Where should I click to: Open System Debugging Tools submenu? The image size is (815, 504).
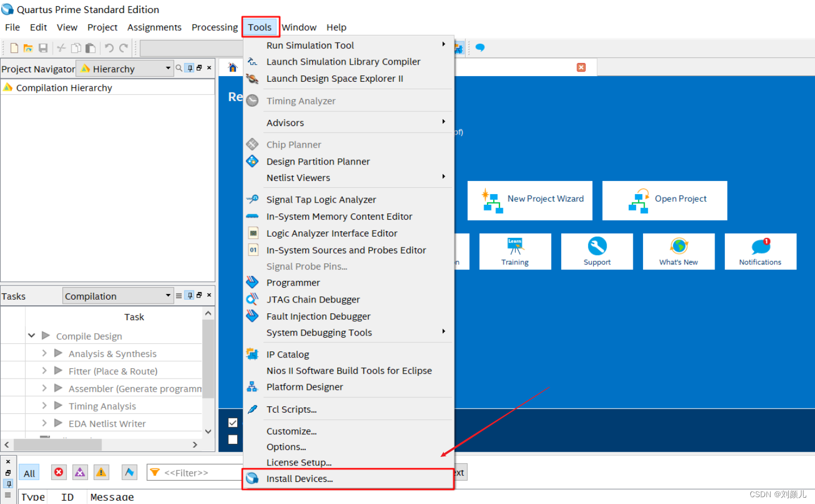(x=348, y=333)
